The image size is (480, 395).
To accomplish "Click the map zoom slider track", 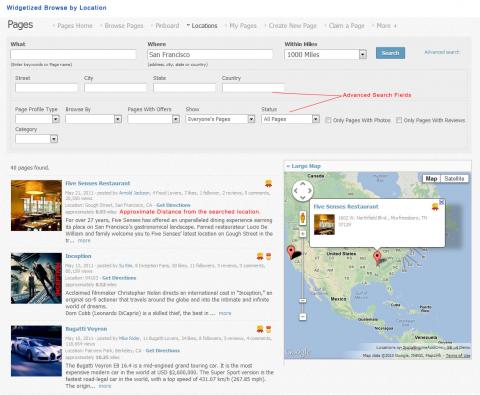I will pyautogui.click(x=303, y=275).
